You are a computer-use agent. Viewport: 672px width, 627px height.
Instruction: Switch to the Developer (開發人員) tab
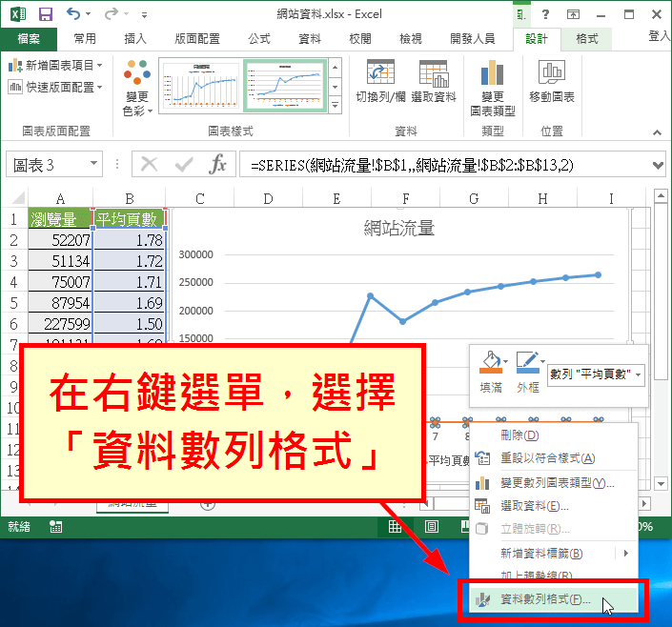(x=473, y=39)
